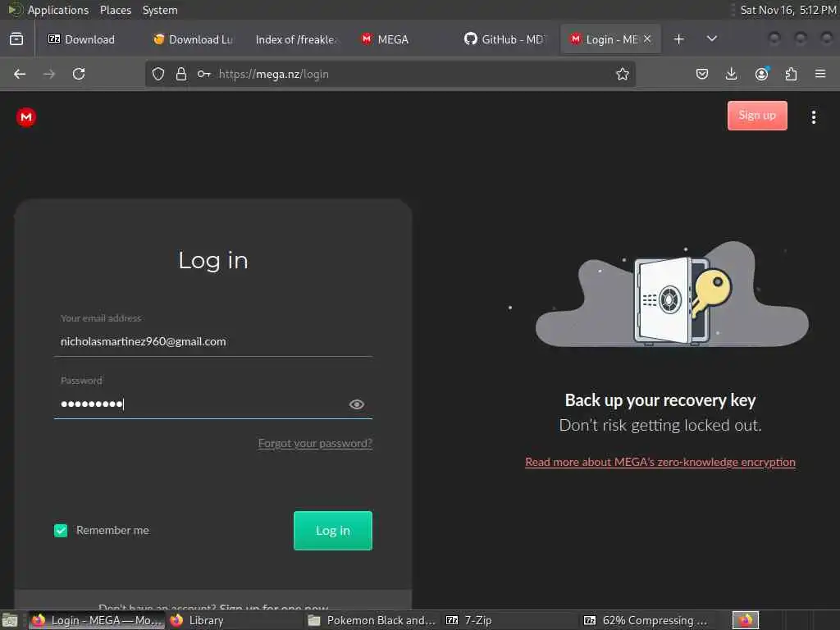
Task: Uncheck the Remember me checkbox
Action: pyautogui.click(x=61, y=531)
